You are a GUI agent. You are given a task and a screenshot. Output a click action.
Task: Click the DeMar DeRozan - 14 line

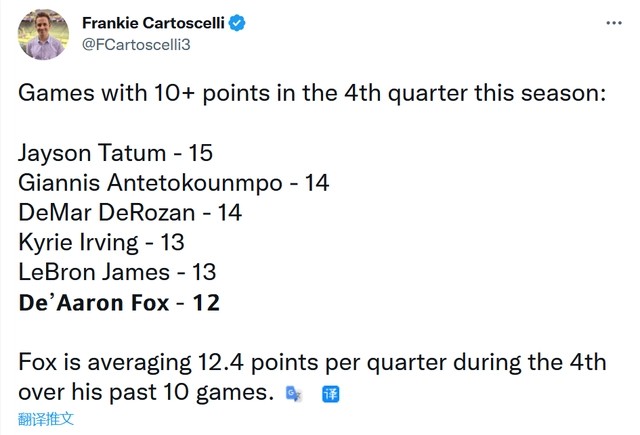pos(130,213)
